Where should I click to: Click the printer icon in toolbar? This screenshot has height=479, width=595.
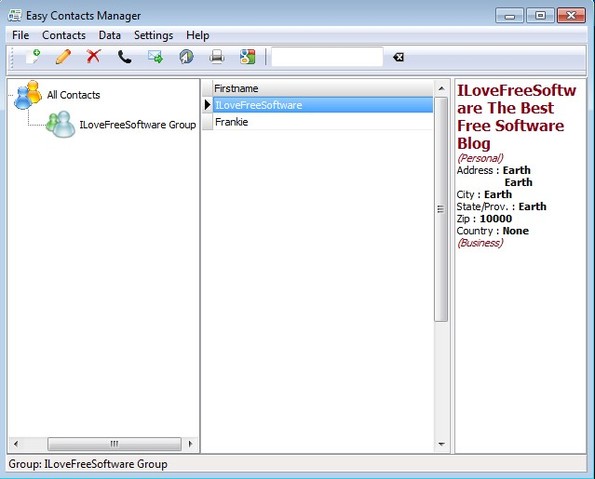(x=217, y=57)
